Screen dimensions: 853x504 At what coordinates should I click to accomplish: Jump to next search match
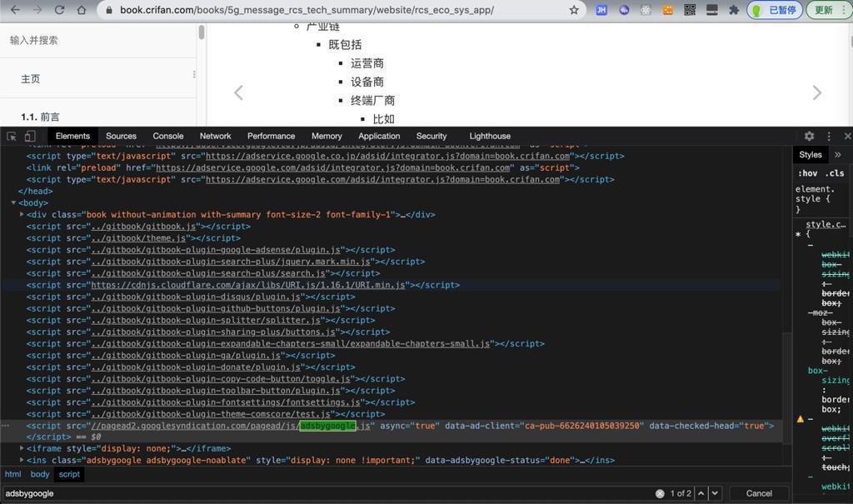click(x=715, y=494)
